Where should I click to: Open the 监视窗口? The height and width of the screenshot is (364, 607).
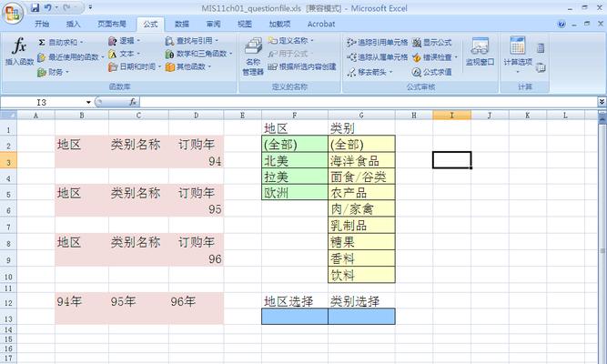tap(480, 52)
